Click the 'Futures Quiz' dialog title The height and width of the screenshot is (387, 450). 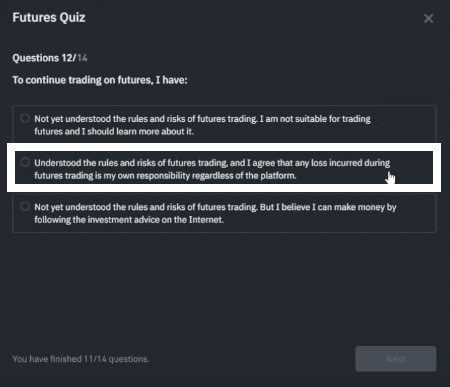(49, 17)
